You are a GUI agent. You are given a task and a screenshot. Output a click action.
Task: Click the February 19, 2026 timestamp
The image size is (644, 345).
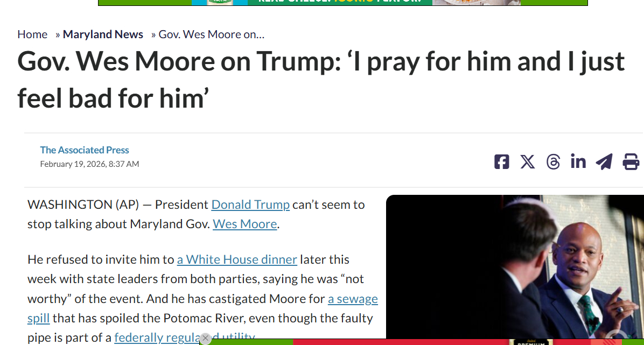(x=89, y=164)
